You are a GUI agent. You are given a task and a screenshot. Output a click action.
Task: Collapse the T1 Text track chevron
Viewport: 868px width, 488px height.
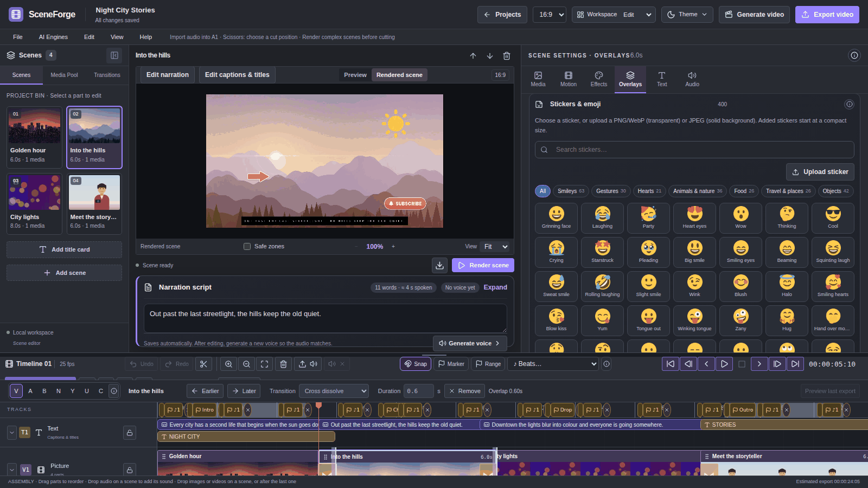click(12, 433)
